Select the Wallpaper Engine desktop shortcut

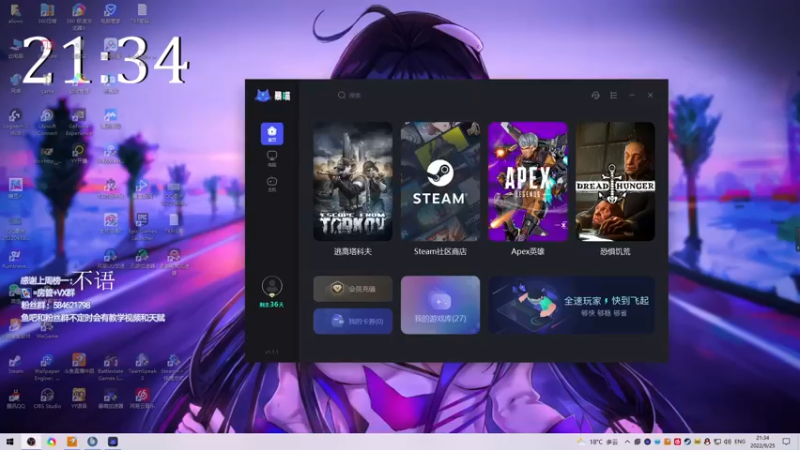pyautogui.click(x=47, y=367)
